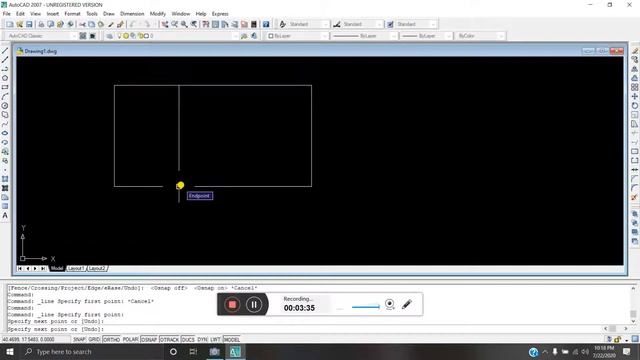Click command window vertical scrollbar
Viewport: 640px width, 360px height.
tap(633, 304)
